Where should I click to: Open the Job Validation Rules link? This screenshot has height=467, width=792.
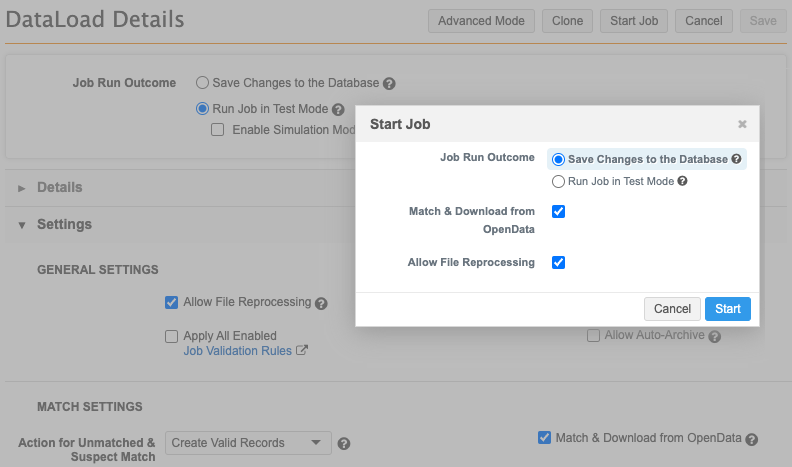coord(237,351)
